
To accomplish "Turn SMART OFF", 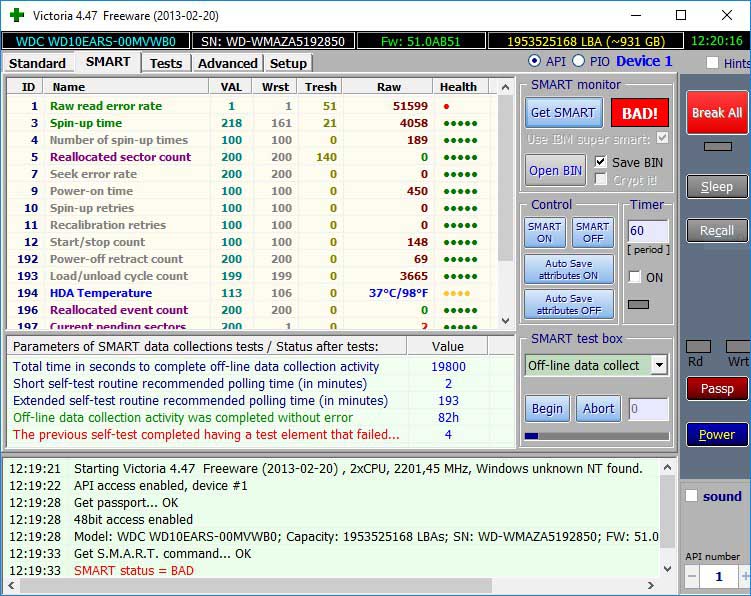I will (592, 232).
